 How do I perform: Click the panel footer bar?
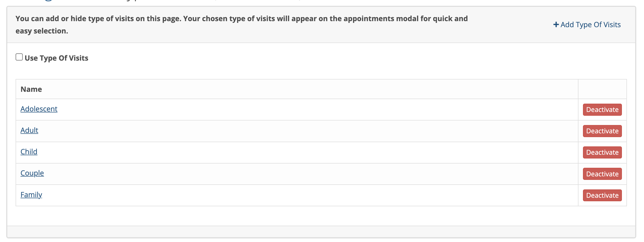click(321, 231)
